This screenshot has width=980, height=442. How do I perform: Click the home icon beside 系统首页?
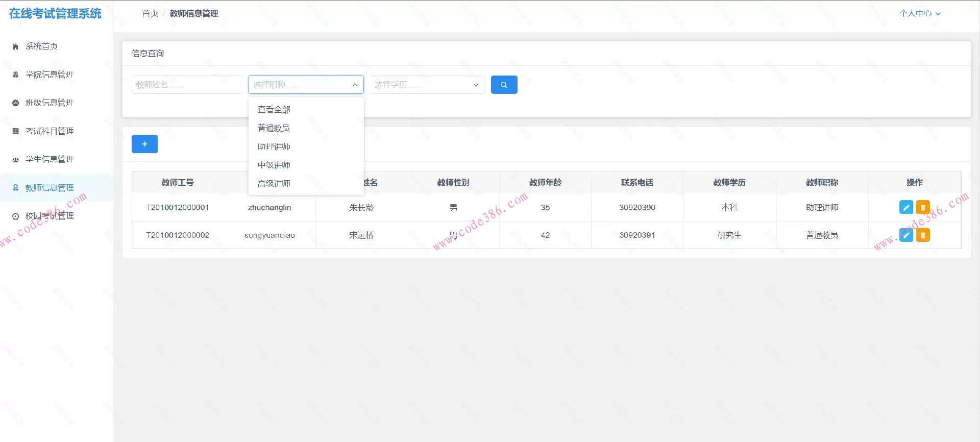click(15, 46)
